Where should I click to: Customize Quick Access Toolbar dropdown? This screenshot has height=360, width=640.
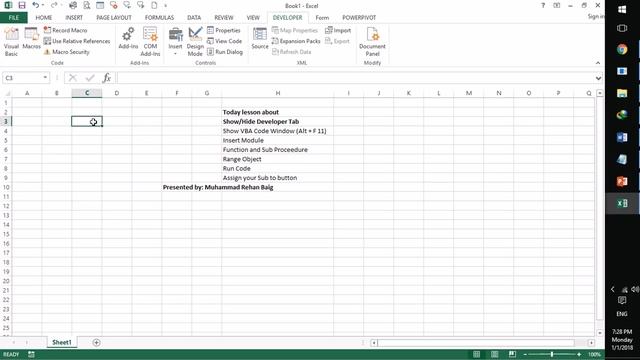[x=165, y=6]
